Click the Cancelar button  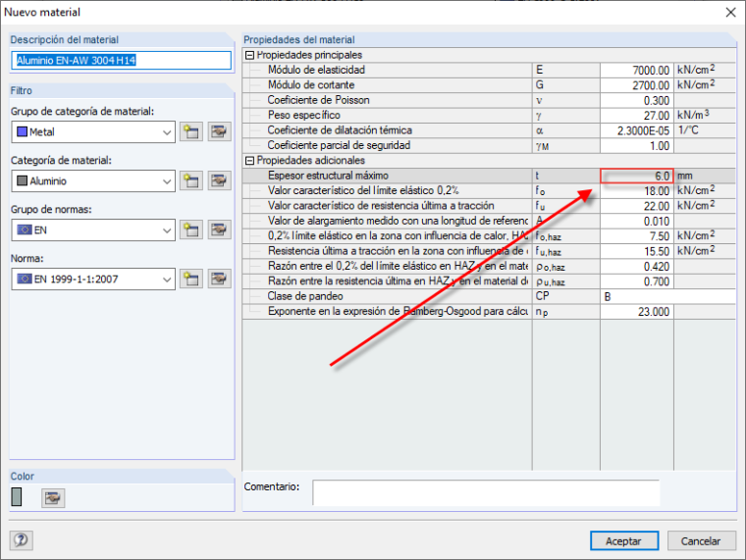tap(701, 540)
